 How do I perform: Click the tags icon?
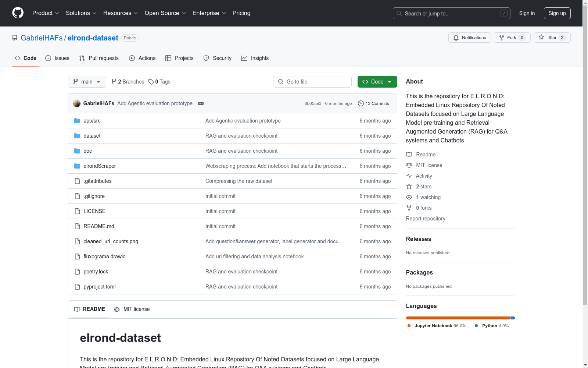(x=151, y=82)
